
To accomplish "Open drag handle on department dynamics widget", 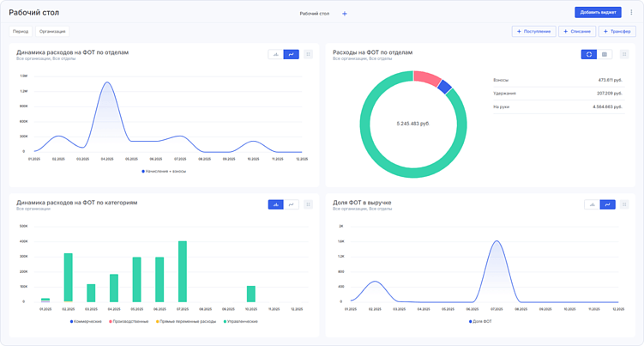I will [309, 54].
